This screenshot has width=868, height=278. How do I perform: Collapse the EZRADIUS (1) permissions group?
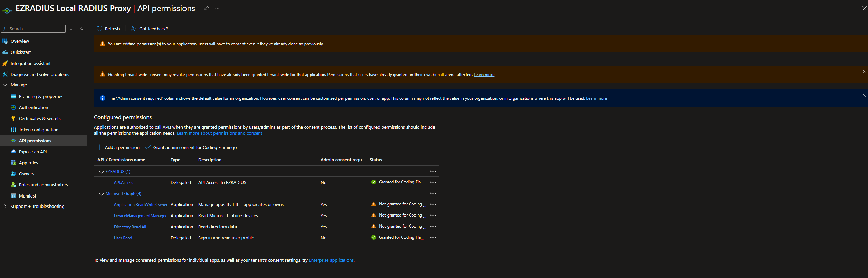pos(101,172)
